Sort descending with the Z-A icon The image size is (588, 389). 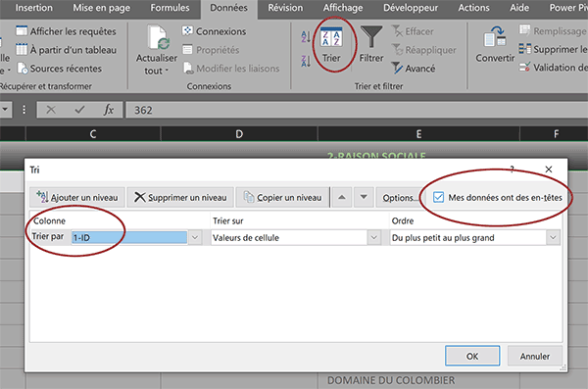(306, 61)
